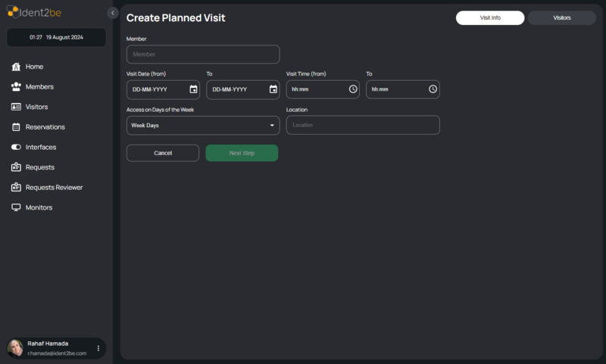606x364 pixels.
Task: Open Reservations calendar icon
Action: point(16,127)
